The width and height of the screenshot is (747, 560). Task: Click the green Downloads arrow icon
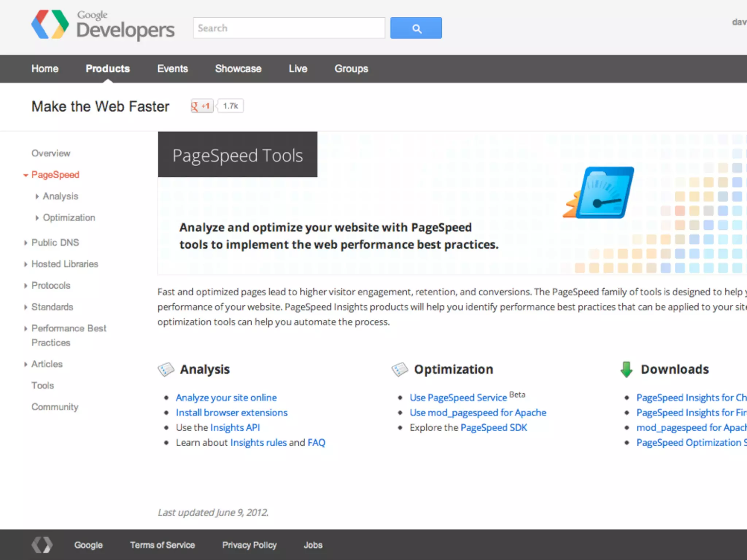(x=627, y=369)
